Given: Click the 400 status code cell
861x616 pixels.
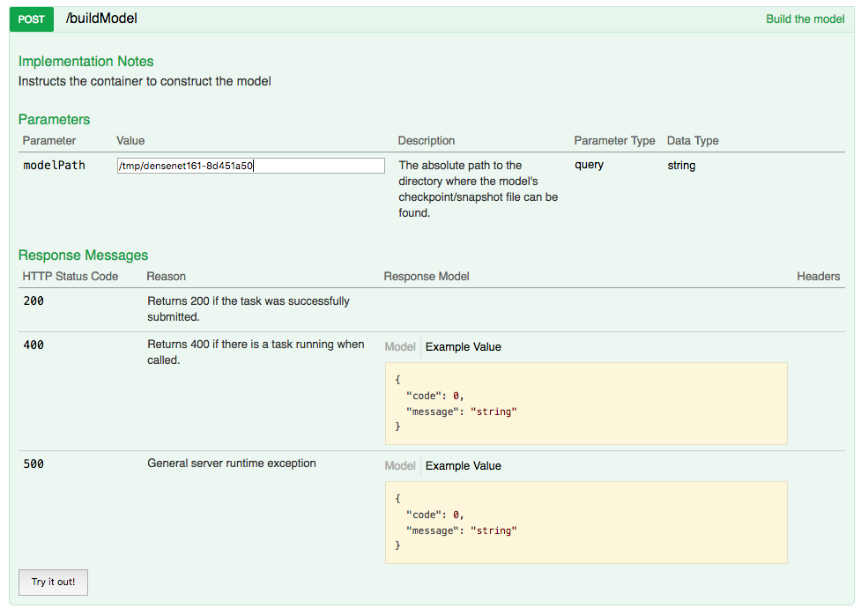Looking at the screenshot, I should click(33, 345).
